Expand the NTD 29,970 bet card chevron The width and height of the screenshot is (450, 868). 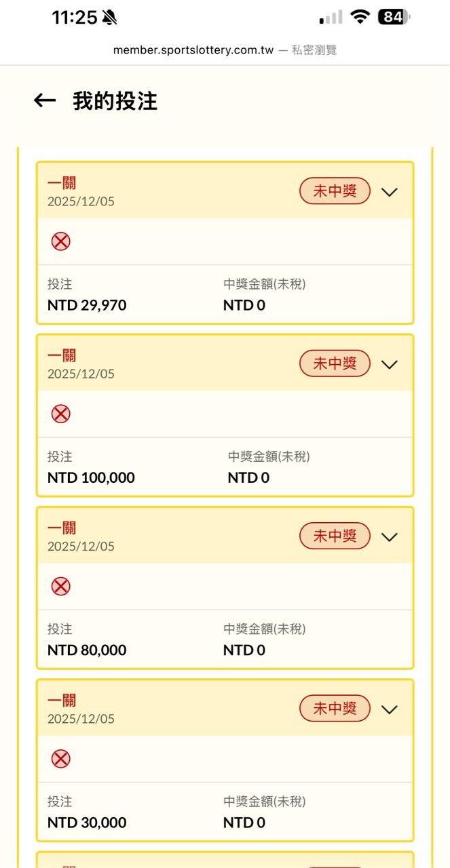(389, 192)
